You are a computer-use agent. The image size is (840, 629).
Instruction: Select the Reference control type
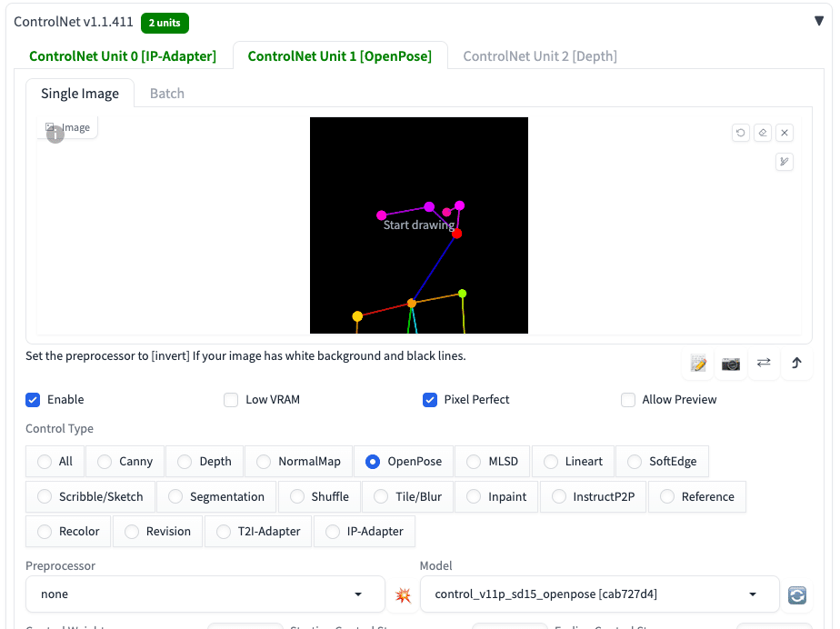click(x=697, y=496)
